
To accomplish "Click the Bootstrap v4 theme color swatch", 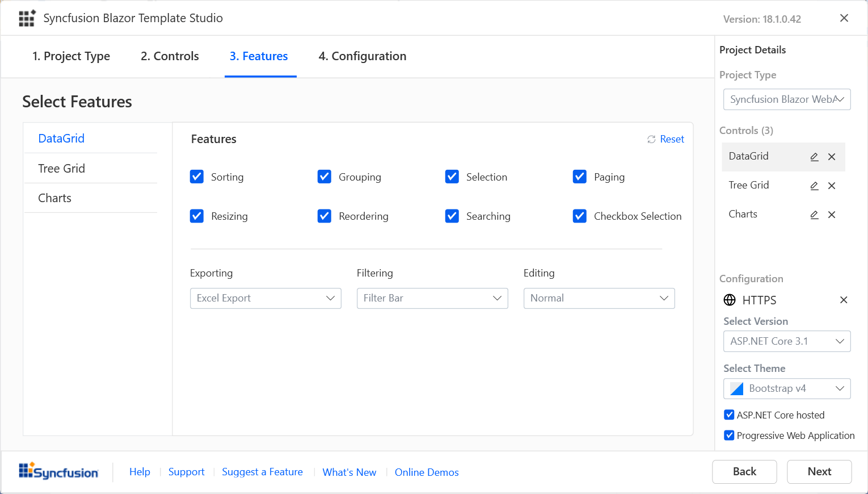I will [737, 389].
